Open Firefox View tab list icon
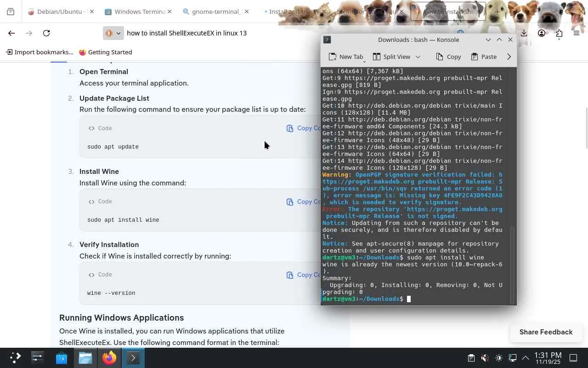This screenshot has width=588, height=368. pos(11,11)
